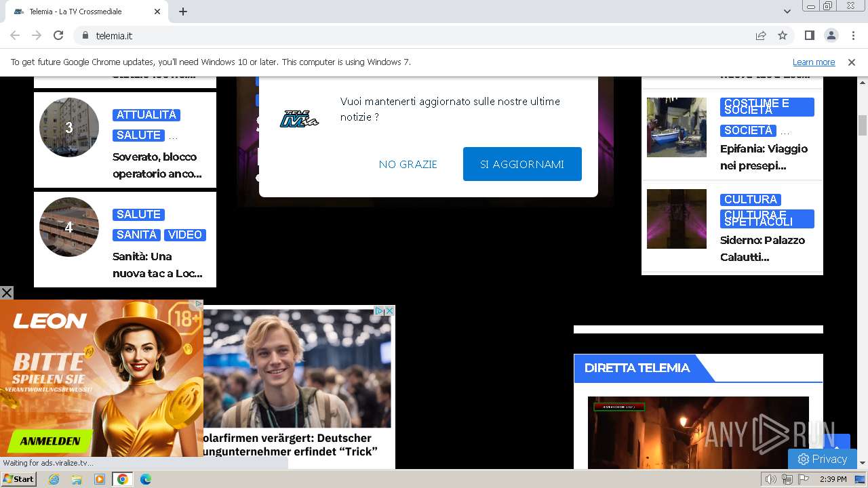The width and height of the screenshot is (868, 488).
Task: Open the Epifania presepi thumbnail
Action: click(677, 127)
